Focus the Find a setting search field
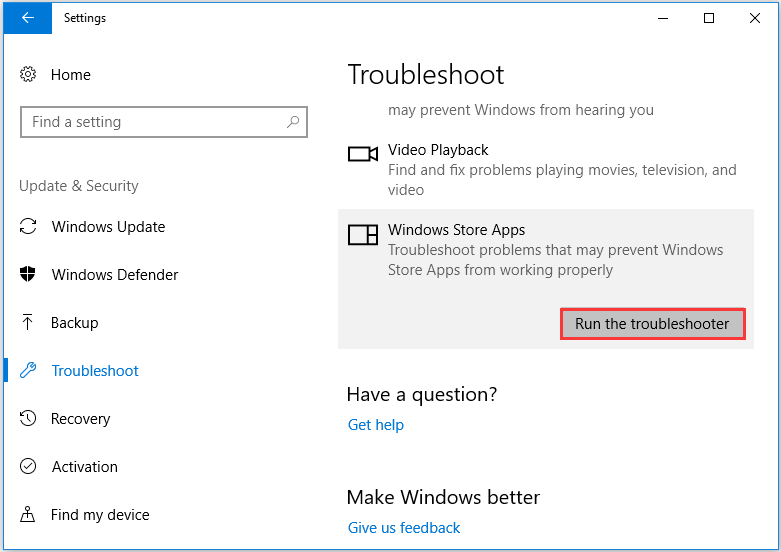The height and width of the screenshot is (552, 781). click(164, 122)
